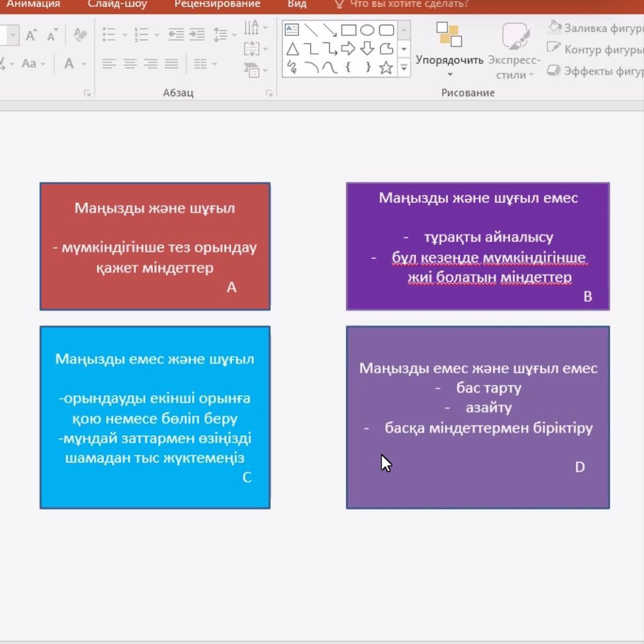Toggle align text left
The width and height of the screenshot is (644, 644).
(x=109, y=64)
